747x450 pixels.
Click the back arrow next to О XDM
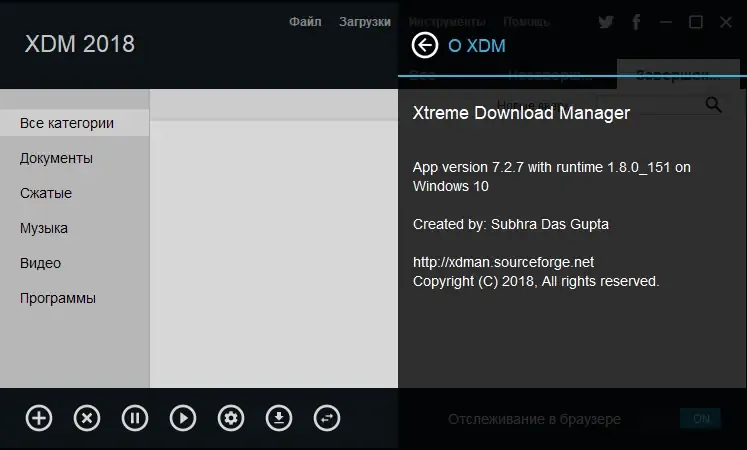click(x=424, y=46)
